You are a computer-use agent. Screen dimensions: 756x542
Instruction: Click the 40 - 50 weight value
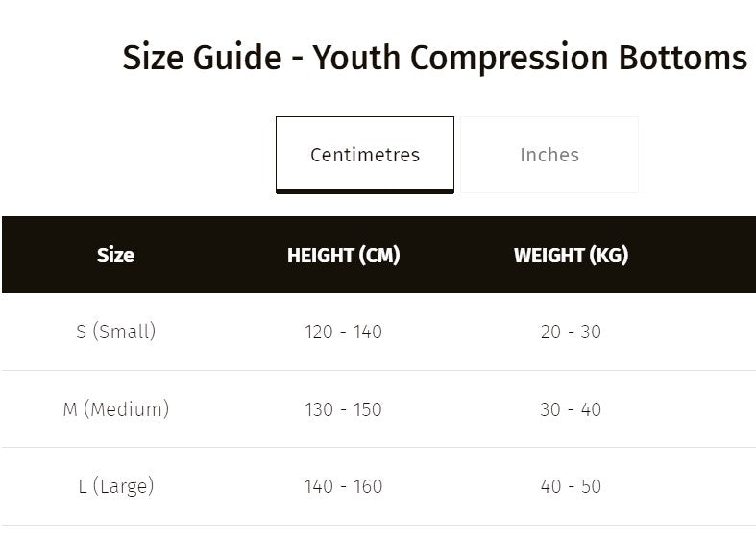(x=571, y=486)
